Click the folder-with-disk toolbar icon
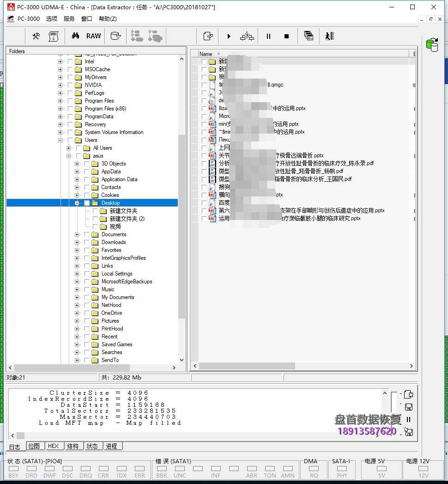Viewport: 448px width, 484px height. click(x=115, y=36)
